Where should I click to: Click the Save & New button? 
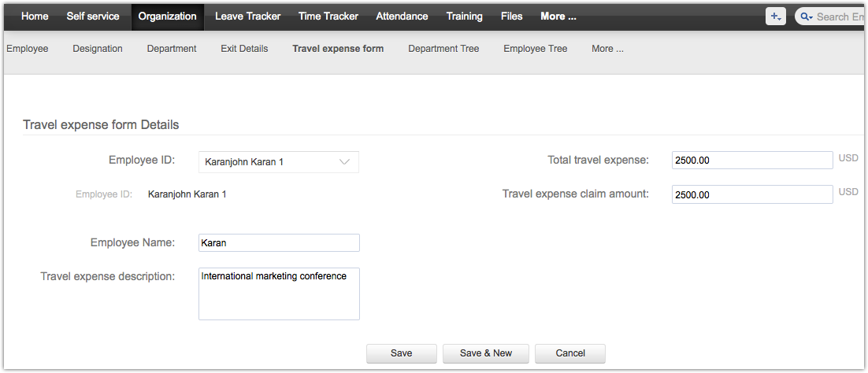coord(485,353)
